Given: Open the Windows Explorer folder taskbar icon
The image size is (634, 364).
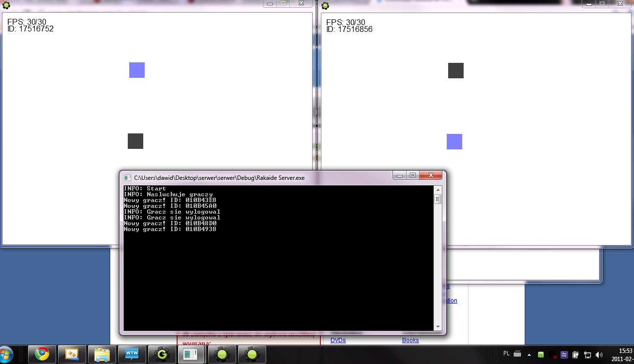Looking at the screenshot, I should tap(102, 355).
